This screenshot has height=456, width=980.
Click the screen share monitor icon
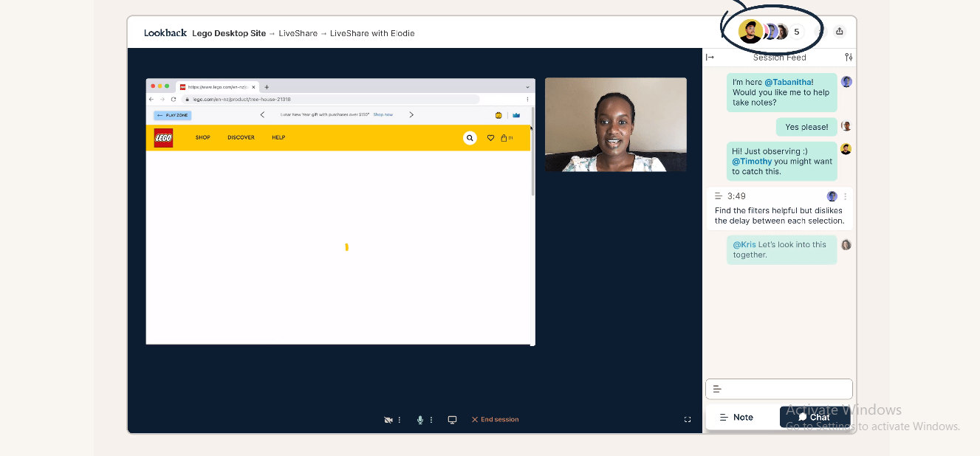point(452,420)
